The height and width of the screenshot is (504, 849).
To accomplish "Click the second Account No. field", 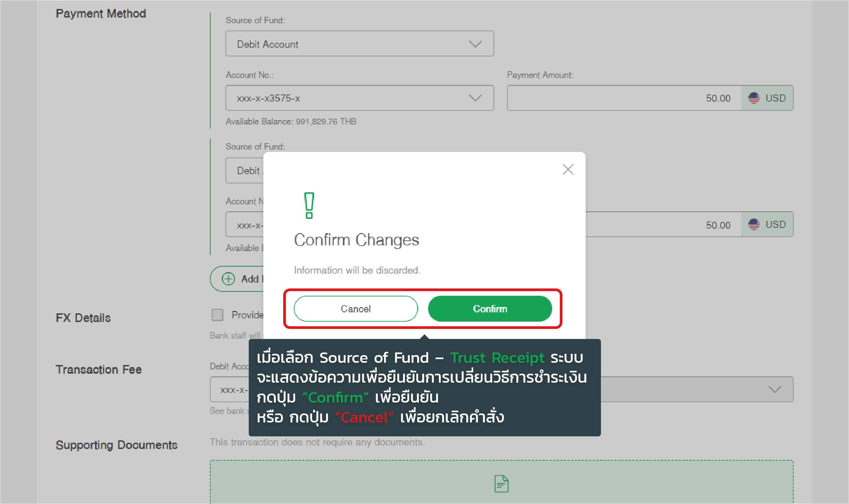I will pyautogui.click(x=244, y=225).
